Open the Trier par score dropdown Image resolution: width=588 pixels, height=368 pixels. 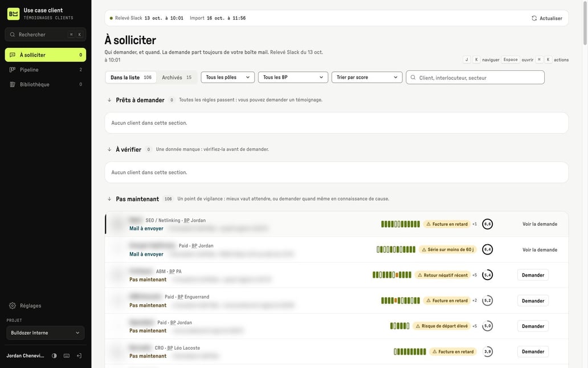[367, 78]
